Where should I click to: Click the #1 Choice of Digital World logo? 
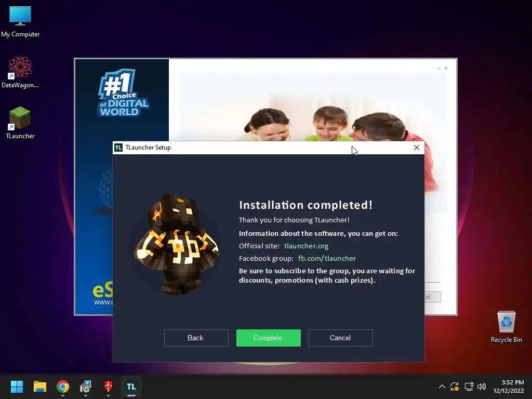tap(124, 92)
